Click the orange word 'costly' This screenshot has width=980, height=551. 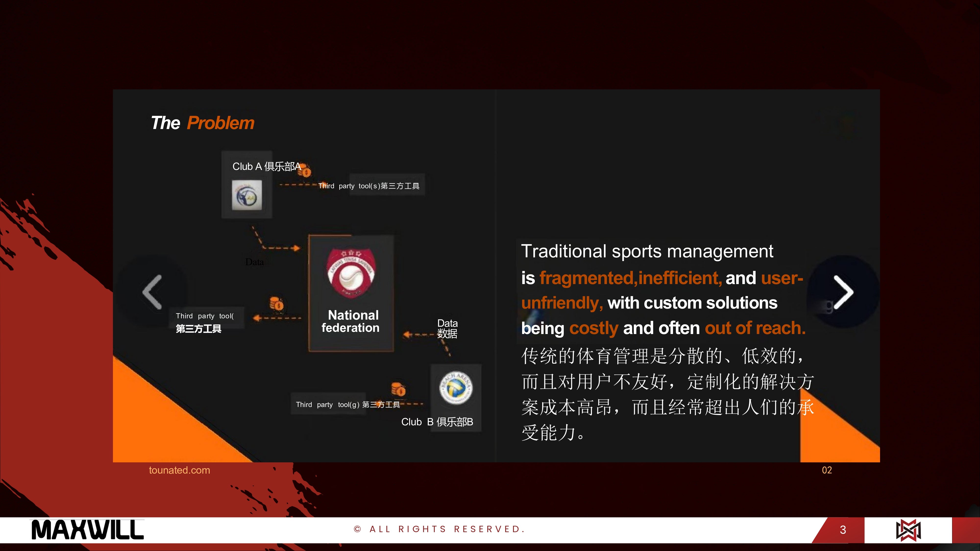click(x=594, y=328)
